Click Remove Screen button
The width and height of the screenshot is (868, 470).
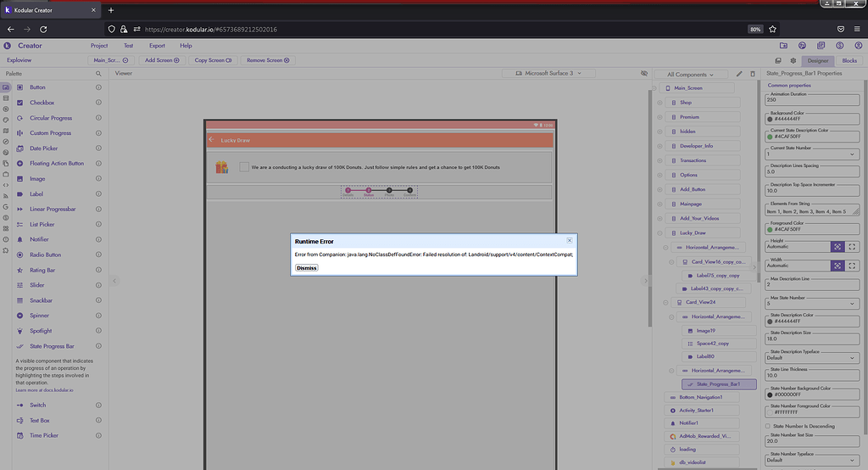(268, 60)
